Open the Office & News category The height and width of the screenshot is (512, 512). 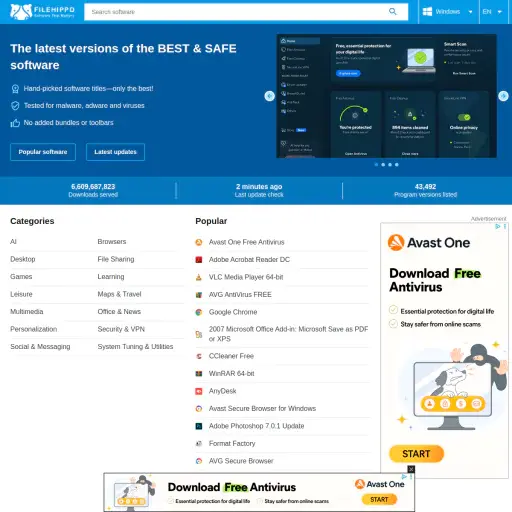point(119,312)
